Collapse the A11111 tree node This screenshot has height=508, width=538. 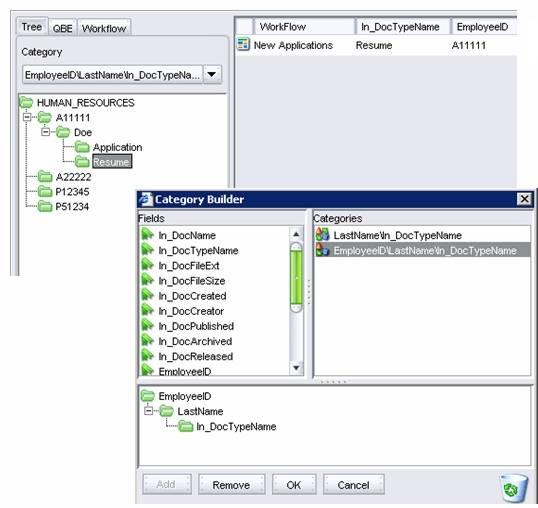pos(26,117)
